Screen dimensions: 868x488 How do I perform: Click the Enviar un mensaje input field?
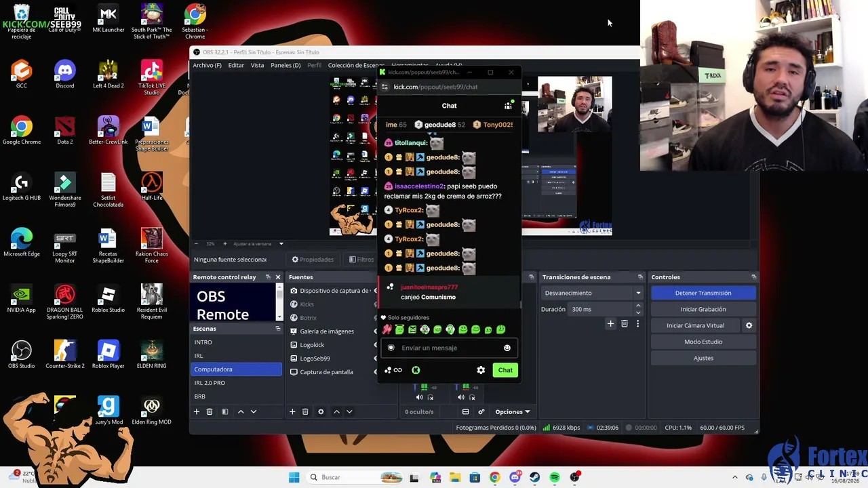(449, 348)
